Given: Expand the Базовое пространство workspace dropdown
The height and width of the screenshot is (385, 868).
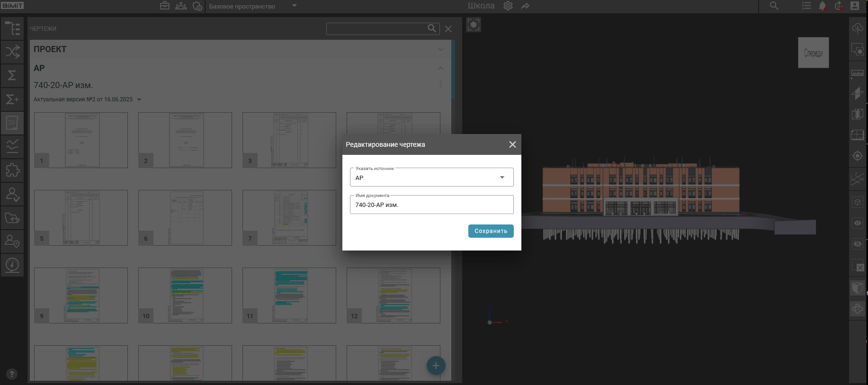Looking at the screenshot, I should 294,6.
